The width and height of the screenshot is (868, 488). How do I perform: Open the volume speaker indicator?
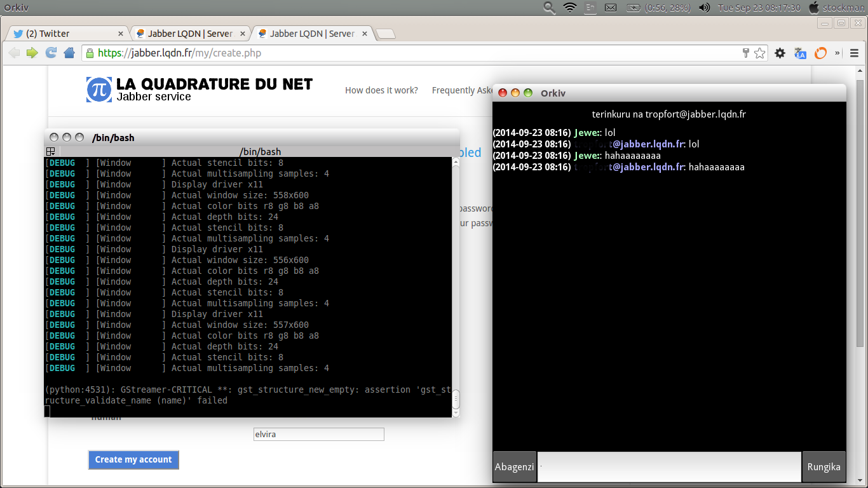tap(704, 8)
